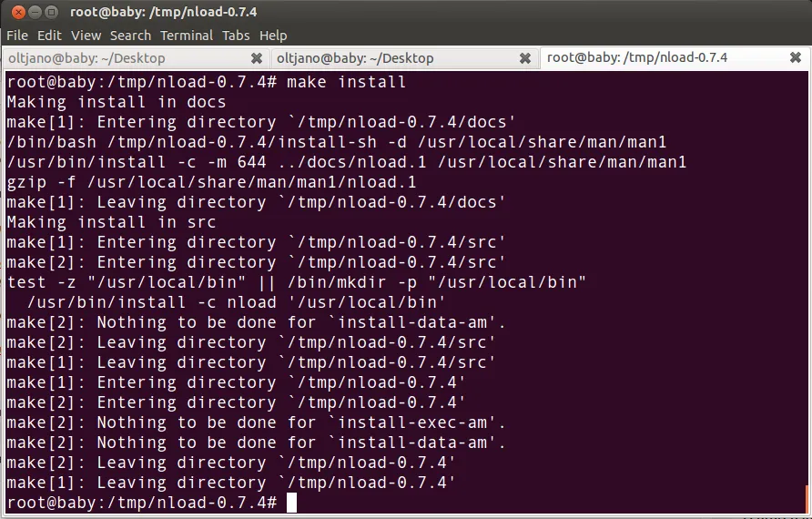Click the '/usr/bin/install -c nload' line
This screenshot has width=812, height=519.
236,302
